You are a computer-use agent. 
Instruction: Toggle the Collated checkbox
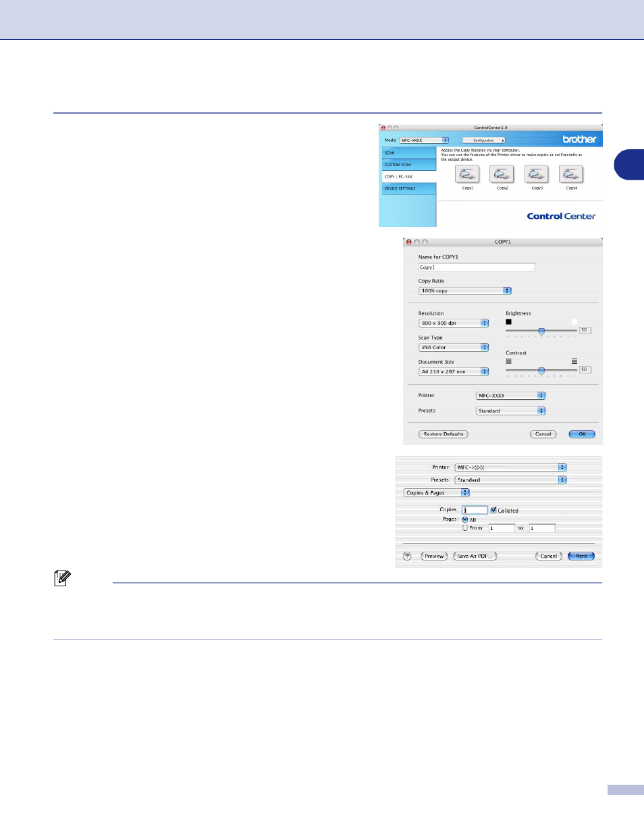(x=493, y=510)
